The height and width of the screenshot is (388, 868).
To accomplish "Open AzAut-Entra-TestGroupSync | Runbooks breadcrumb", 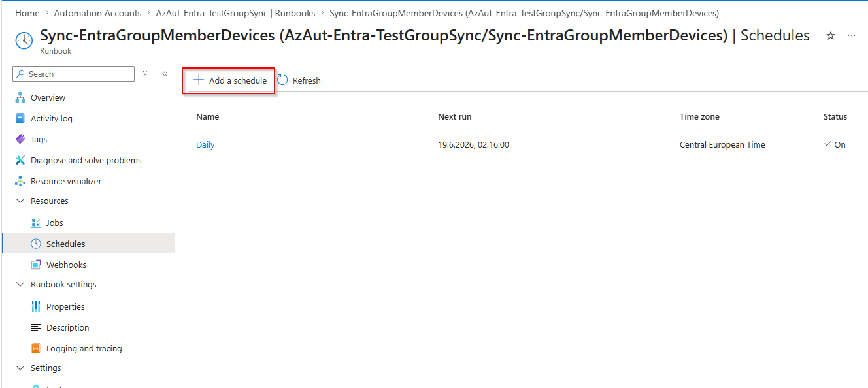I will [x=235, y=13].
